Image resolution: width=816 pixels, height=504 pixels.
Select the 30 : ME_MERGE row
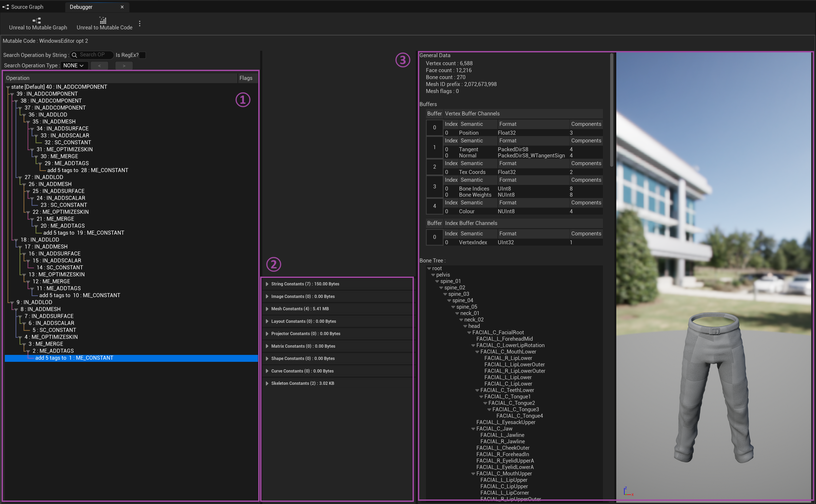(131, 156)
